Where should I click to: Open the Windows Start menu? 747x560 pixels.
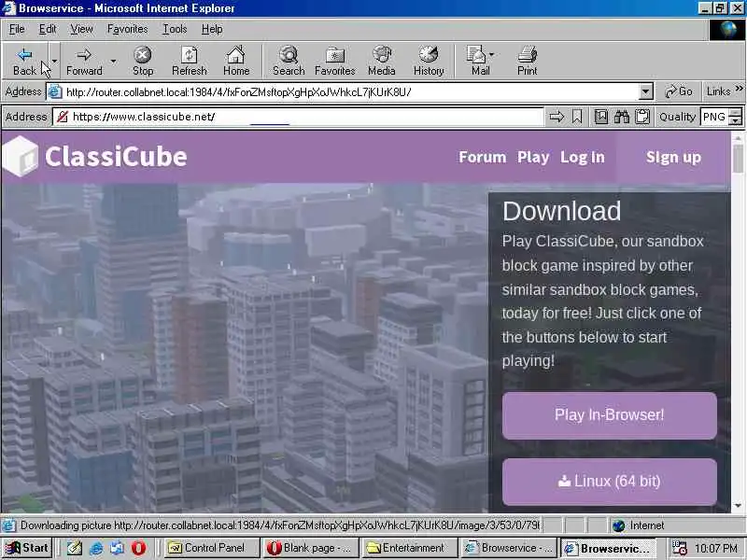[x=27, y=548]
